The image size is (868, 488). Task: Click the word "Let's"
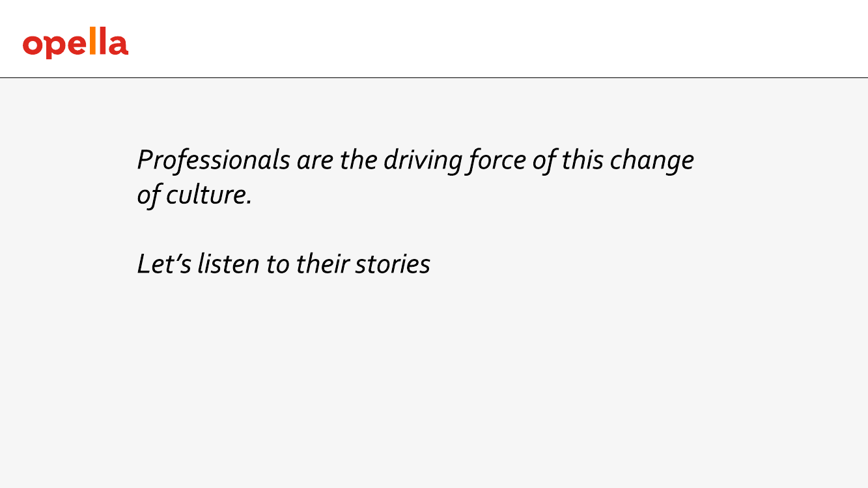pos(164,264)
